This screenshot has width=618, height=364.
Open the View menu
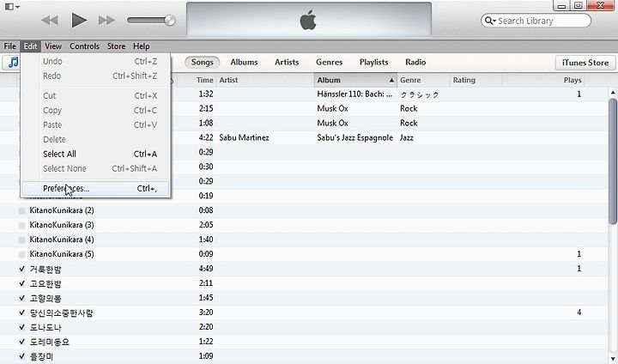coord(53,46)
